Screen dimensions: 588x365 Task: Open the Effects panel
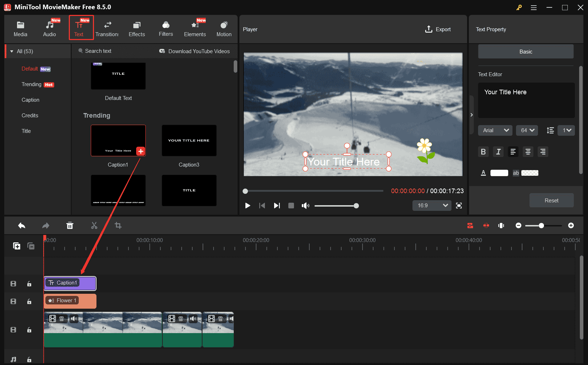pos(137,28)
